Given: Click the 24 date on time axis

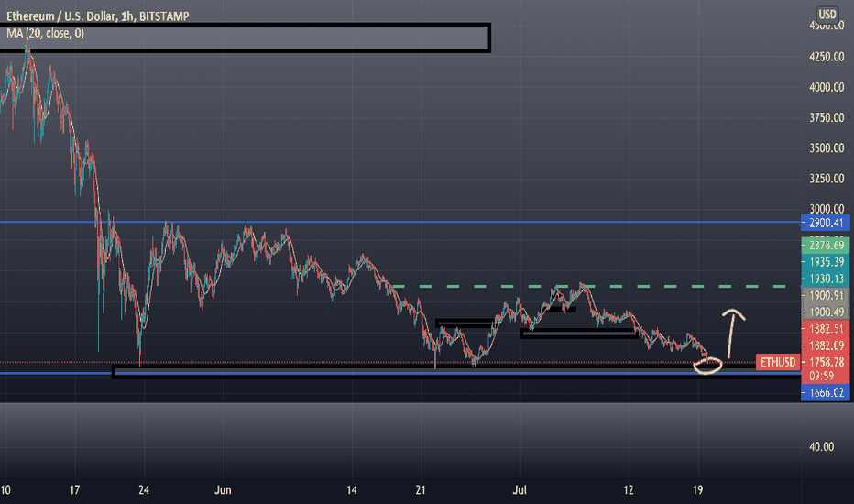Looking at the screenshot, I should tap(144, 490).
